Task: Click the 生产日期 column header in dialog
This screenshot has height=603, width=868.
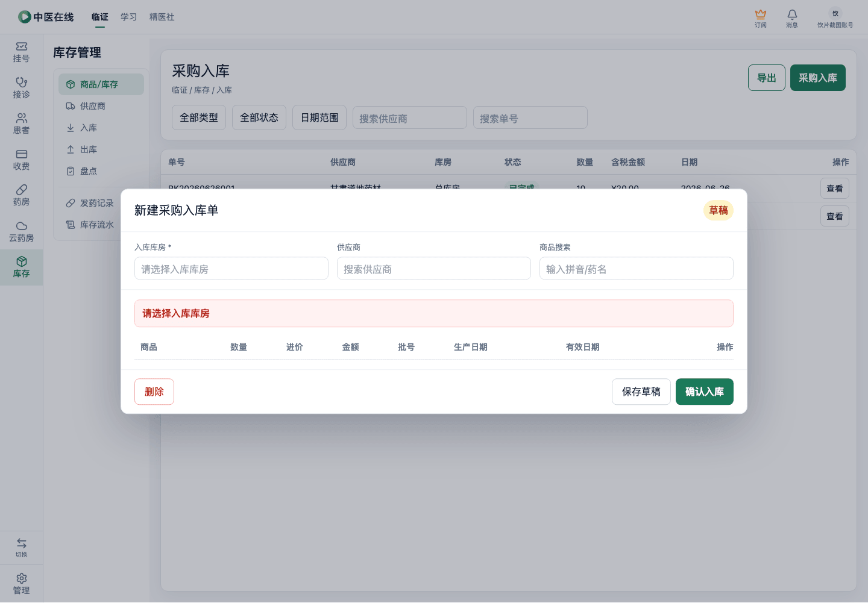Action: pos(471,347)
